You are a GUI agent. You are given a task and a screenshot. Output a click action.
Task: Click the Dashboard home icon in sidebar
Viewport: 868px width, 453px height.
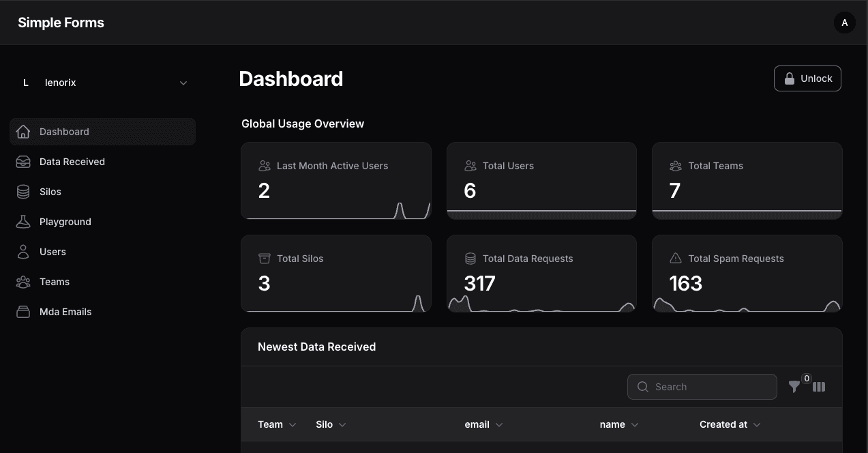(23, 132)
